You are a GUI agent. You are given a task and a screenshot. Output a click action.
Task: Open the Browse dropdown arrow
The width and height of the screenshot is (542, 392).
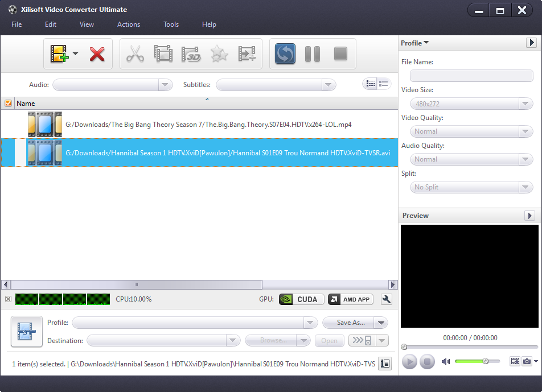click(303, 341)
